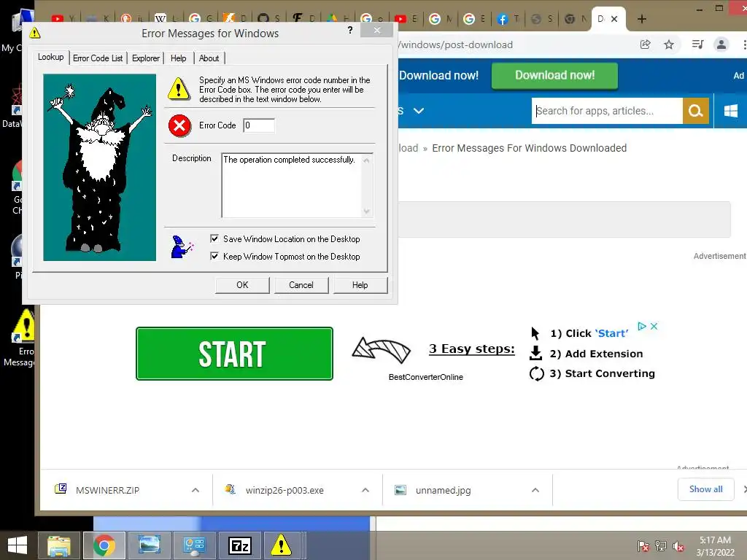
Task: Open File Explorer from the taskbar
Action: click(59, 545)
